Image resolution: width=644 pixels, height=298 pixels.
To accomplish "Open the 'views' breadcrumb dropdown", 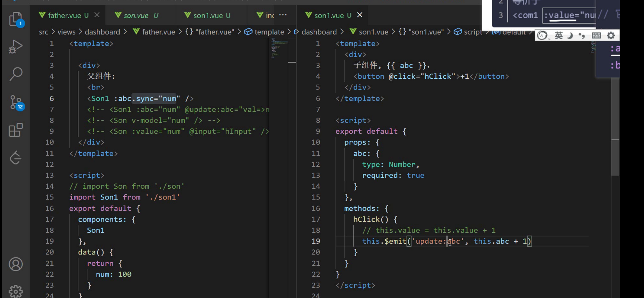I will [66, 32].
